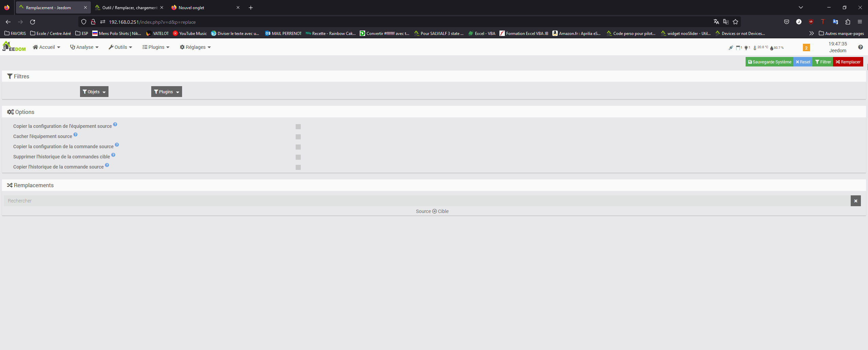Image resolution: width=868 pixels, height=350 pixels.
Task: Open the uBlock Origin extension icon
Action: 811,22
